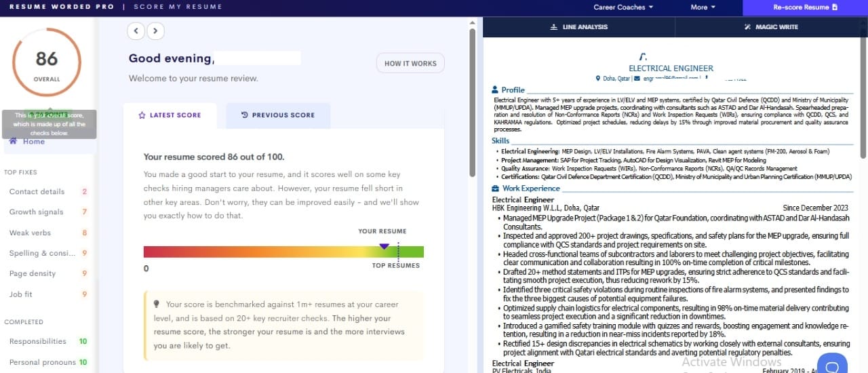Open the chat support bubble icon
868x373 pixels.
click(832, 363)
